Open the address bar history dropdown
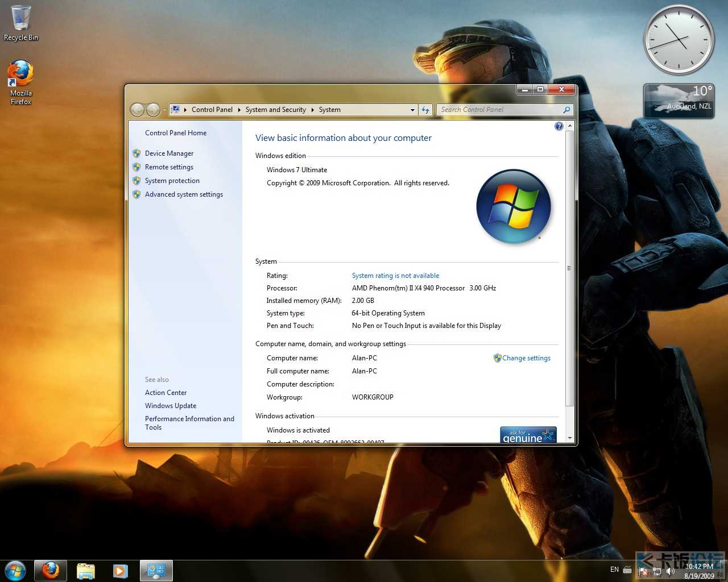Screen dimensions: 728x582 tap(413, 110)
